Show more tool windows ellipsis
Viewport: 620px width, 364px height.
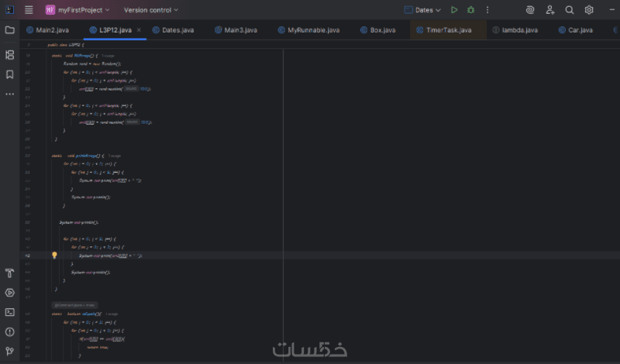tap(10, 94)
